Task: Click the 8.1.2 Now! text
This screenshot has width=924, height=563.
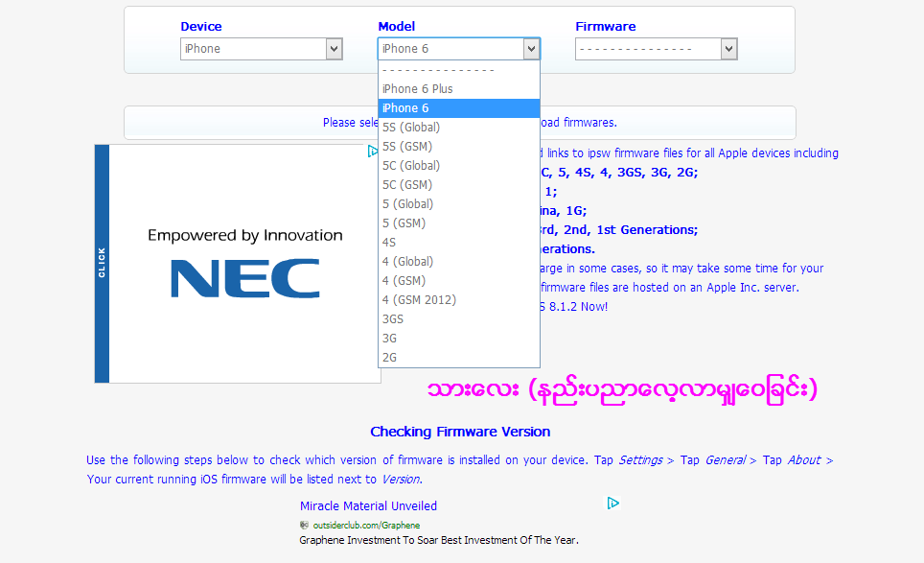Action: click(578, 307)
